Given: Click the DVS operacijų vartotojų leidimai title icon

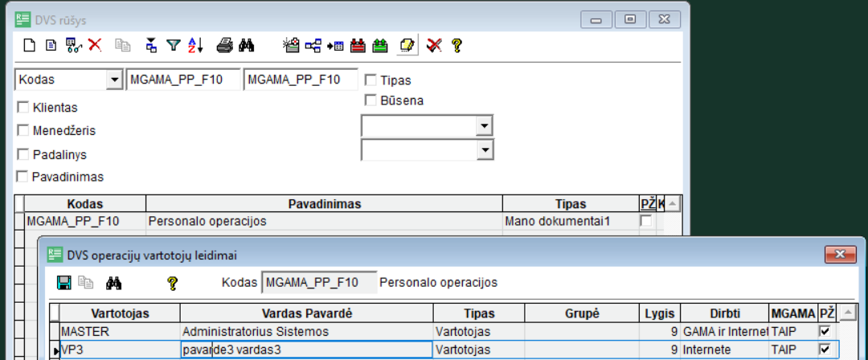Looking at the screenshot, I should (55, 255).
